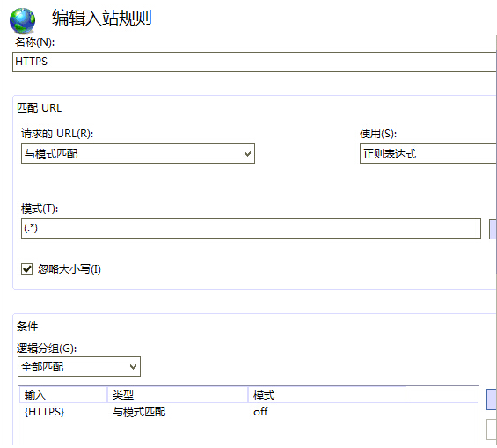This screenshot has width=497, height=448.
Task: Click the 匹配 URL group label
Action: [x=40, y=108]
